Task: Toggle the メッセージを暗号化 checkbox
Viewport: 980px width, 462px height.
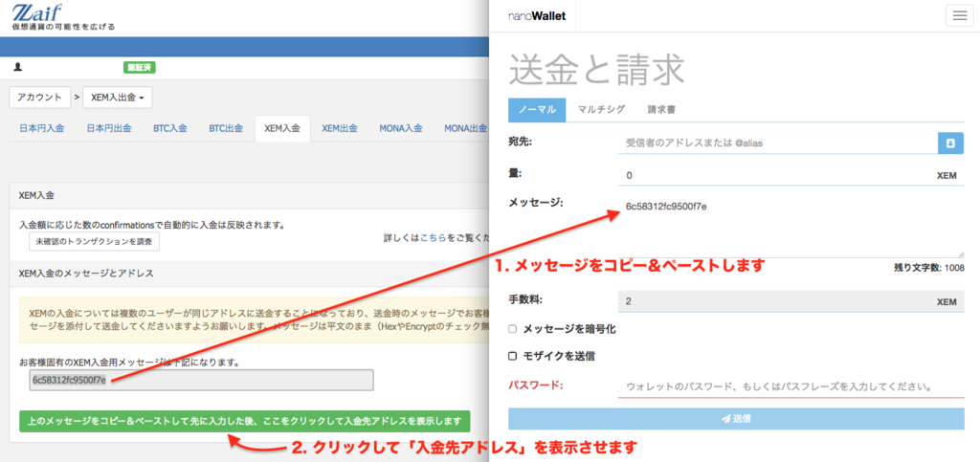Action: (x=513, y=329)
